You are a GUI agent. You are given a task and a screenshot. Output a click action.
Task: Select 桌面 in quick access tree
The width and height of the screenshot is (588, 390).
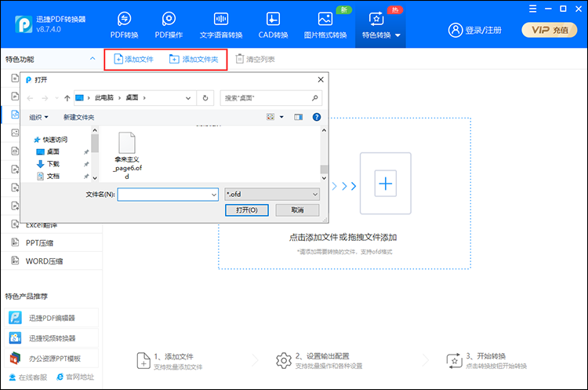click(48, 151)
